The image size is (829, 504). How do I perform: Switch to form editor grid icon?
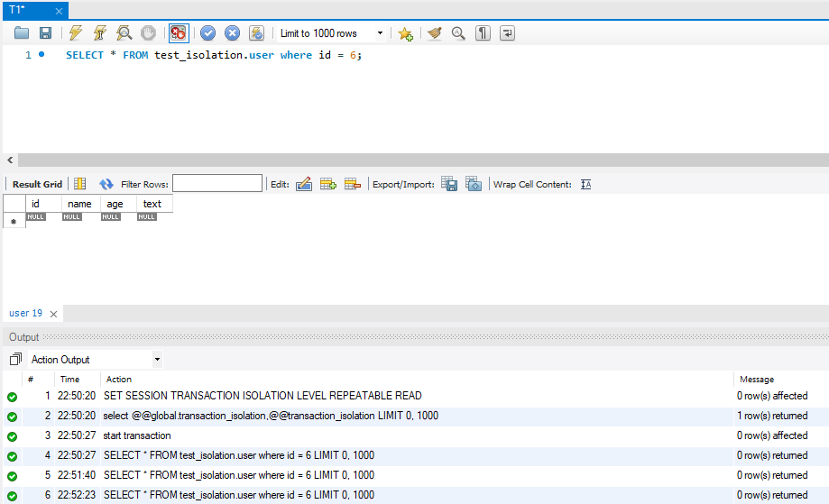click(80, 184)
